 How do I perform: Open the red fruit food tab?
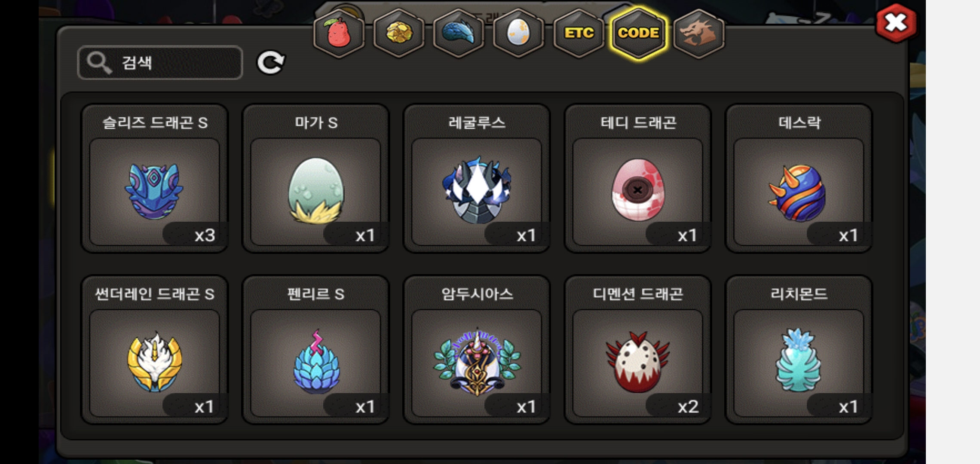pyautogui.click(x=339, y=34)
